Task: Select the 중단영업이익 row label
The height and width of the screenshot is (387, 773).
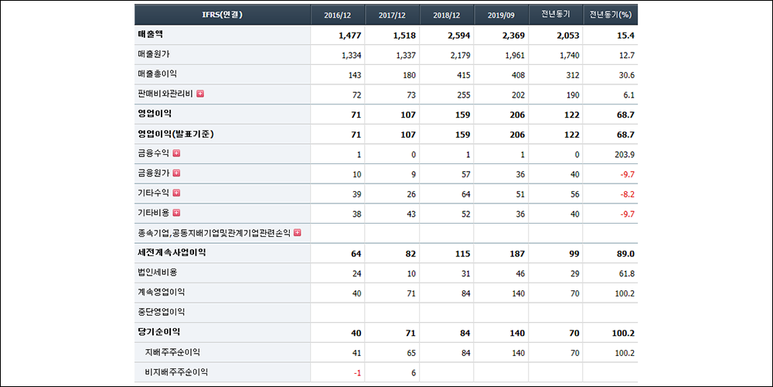Action: point(161,312)
